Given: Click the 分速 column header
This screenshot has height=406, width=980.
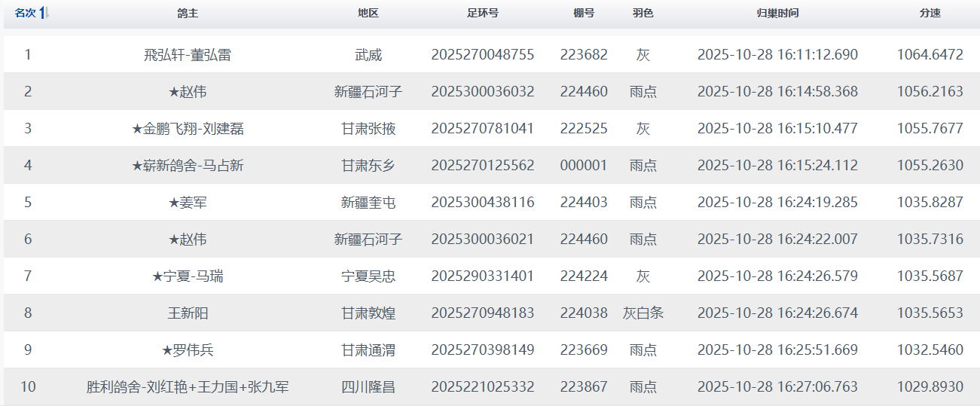Looking at the screenshot, I should [930, 14].
